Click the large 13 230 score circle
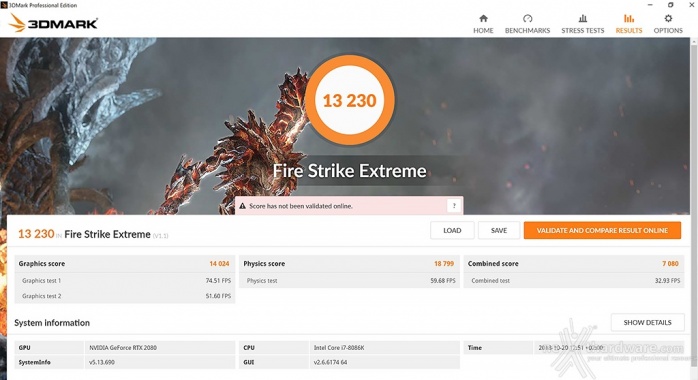The width and height of the screenshot is (698, 380). [350, 100]
